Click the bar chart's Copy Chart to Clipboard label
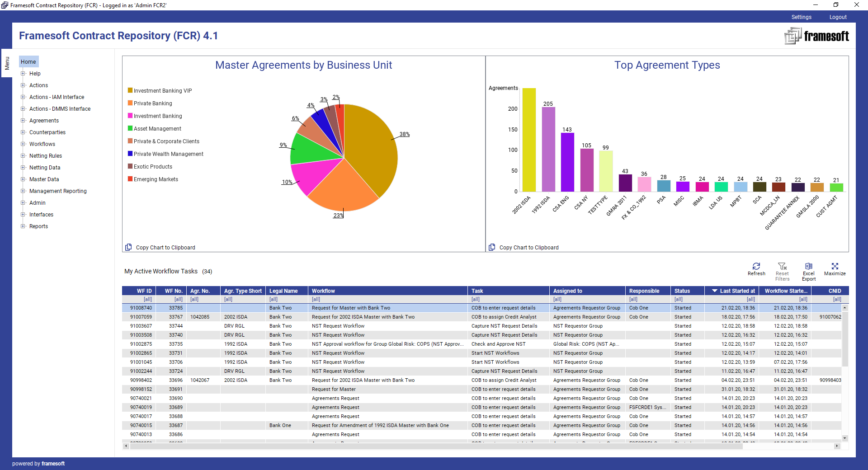Image resolution: width=868 pixels, height=470 pixels. [529, 248]
